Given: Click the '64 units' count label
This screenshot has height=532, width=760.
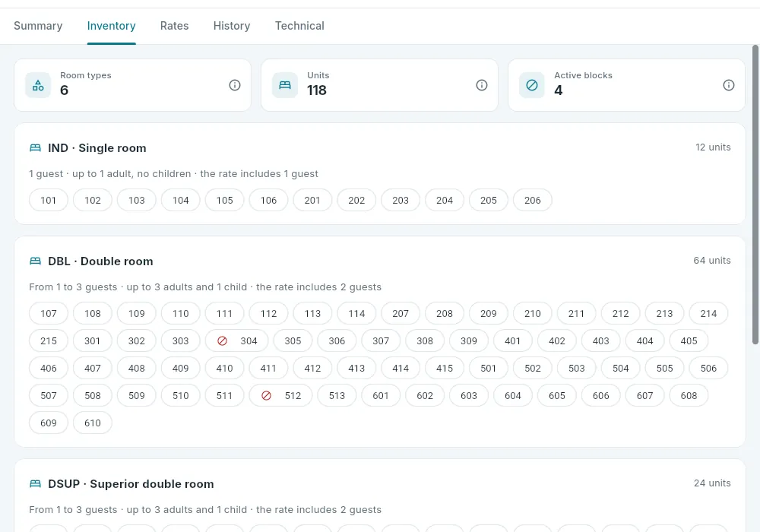Looking at the screenshot, I should 712,261.
